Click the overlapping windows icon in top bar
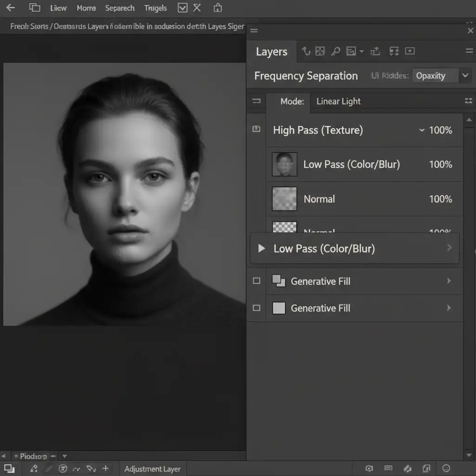The height and width of the screenshot is (476, 476). [x=34, y=8]
